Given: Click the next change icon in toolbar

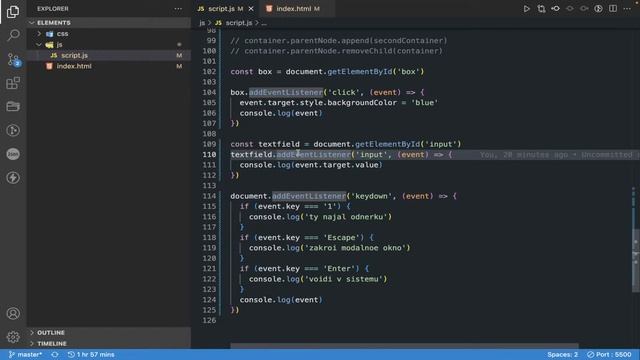Looking at the screenshot, I should (584, 9).
